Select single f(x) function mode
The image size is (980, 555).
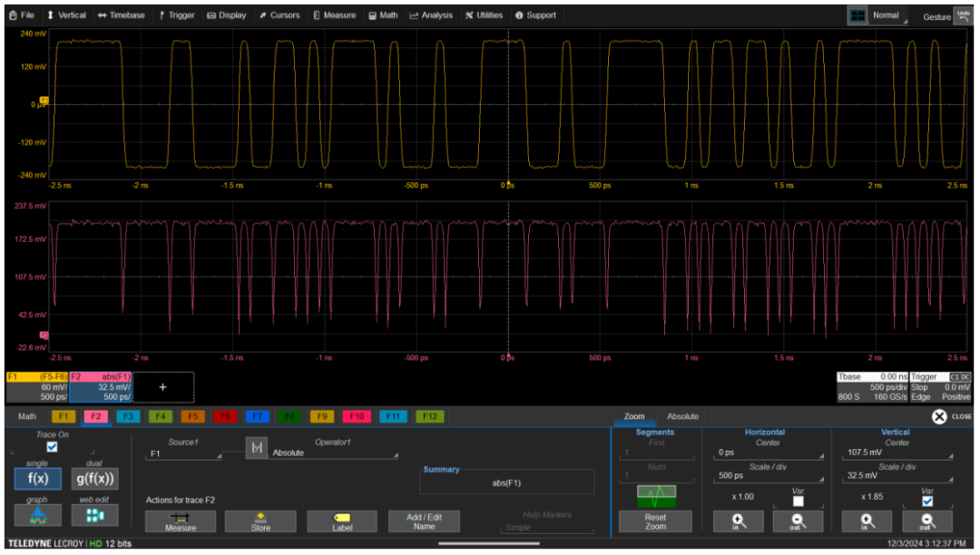click(x=37, y=479)
